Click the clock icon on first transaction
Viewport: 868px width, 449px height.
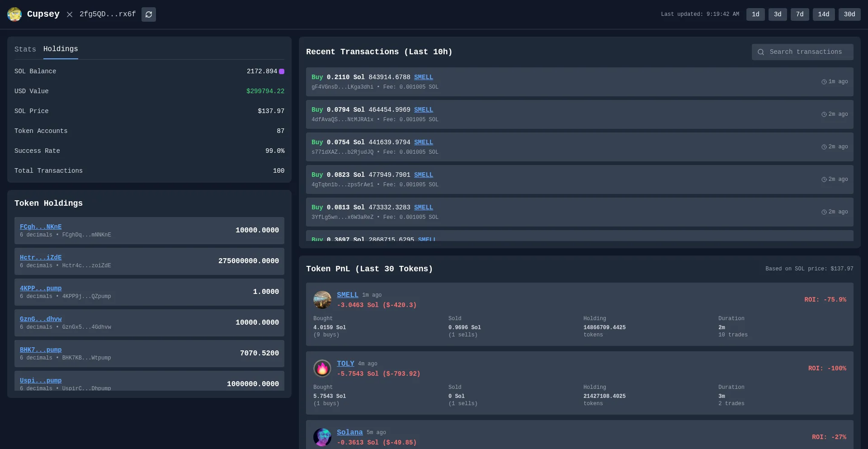pos(824,82)
